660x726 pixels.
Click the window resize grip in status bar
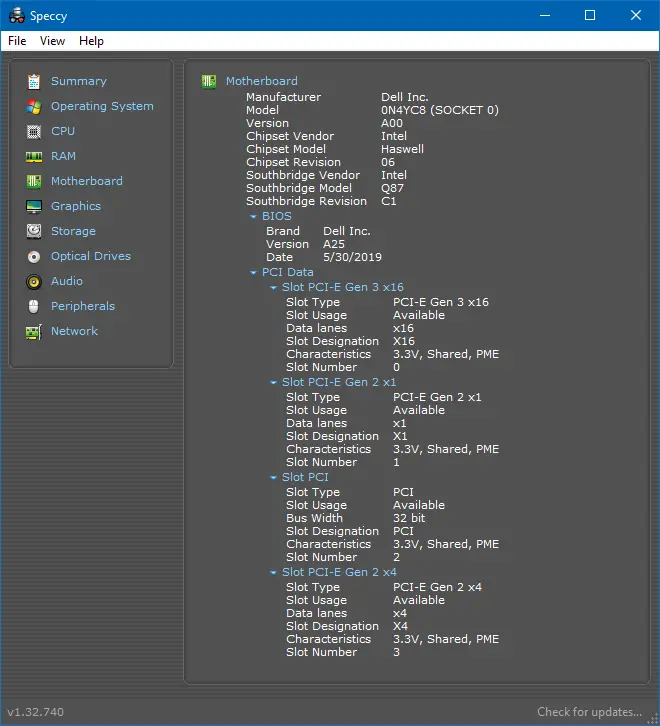point(653,720)
